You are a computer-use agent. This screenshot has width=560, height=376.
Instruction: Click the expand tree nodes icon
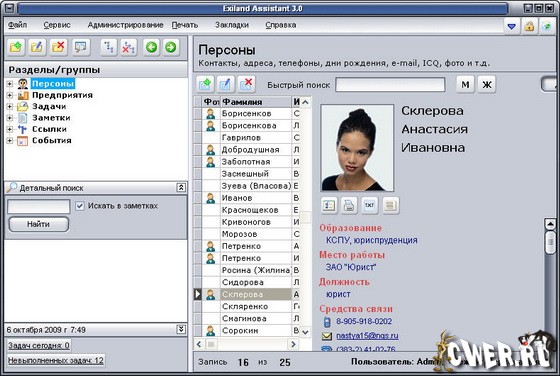(x=109, y=47)
